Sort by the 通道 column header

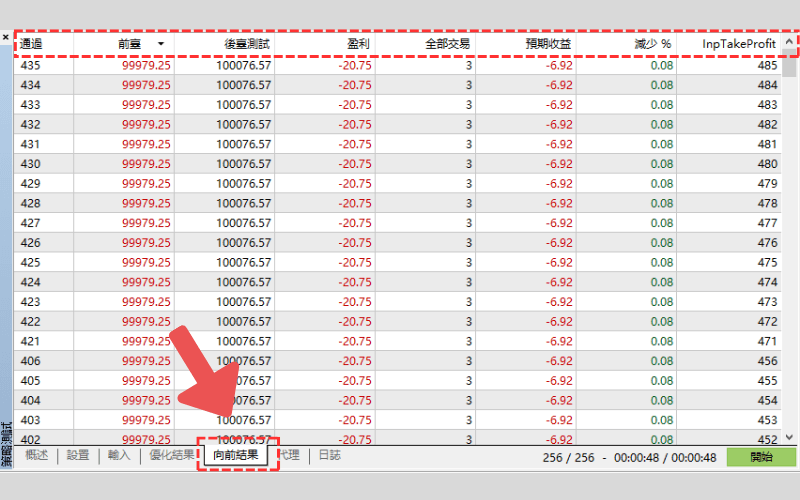[x=32, y=45]
